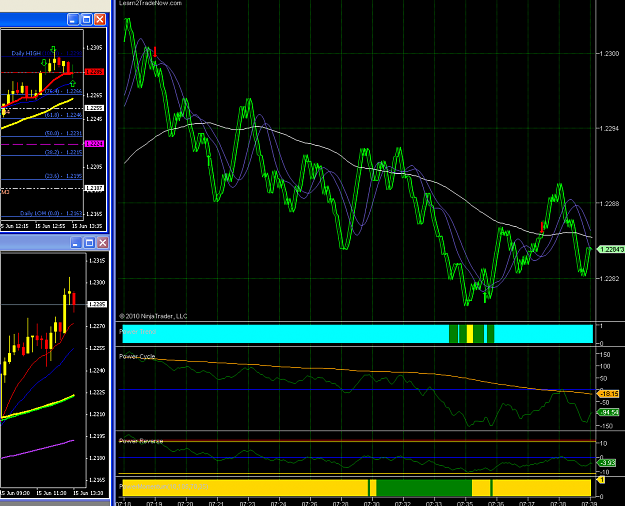Click the (38.2) Fibonacci level label
625x506 pixels.
(x=63, y=152)
